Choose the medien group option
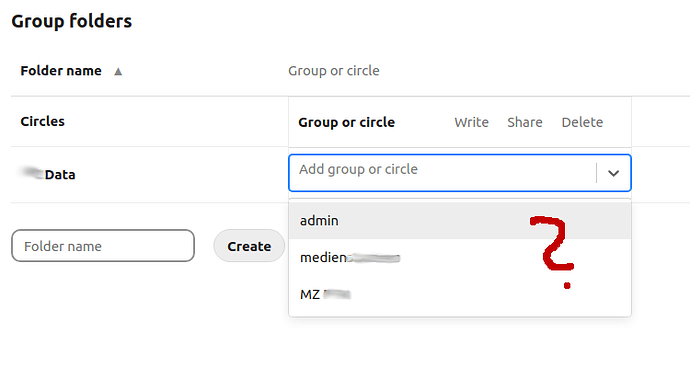Viewport: 690px width, 391px height. point(460,257)
